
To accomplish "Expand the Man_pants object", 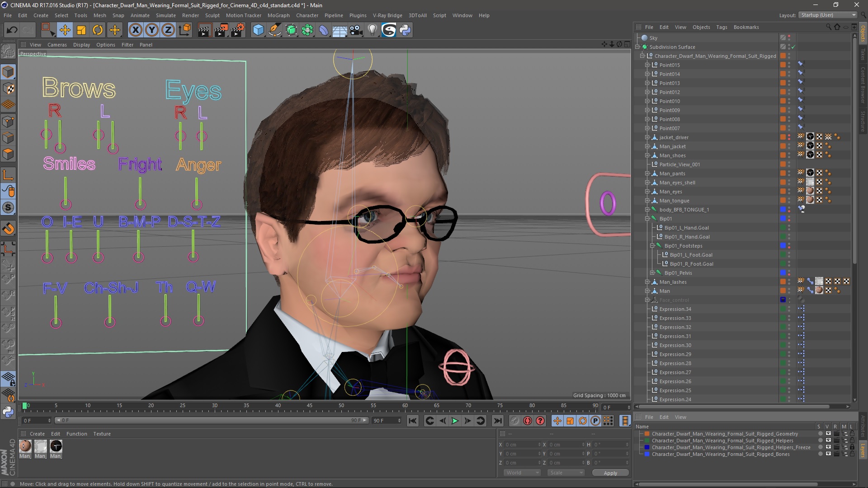I will pyautogui.click(x=647, y=174).
